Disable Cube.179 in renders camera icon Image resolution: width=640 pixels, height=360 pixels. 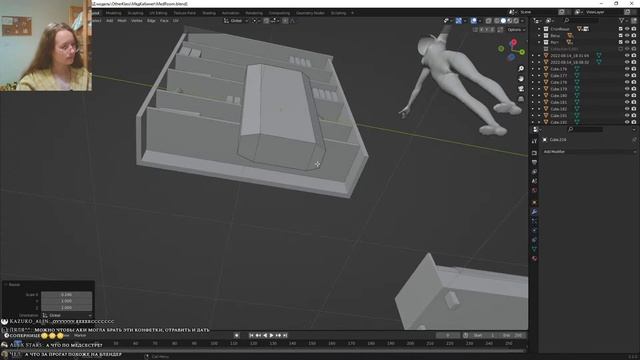[x=633, y=89]
